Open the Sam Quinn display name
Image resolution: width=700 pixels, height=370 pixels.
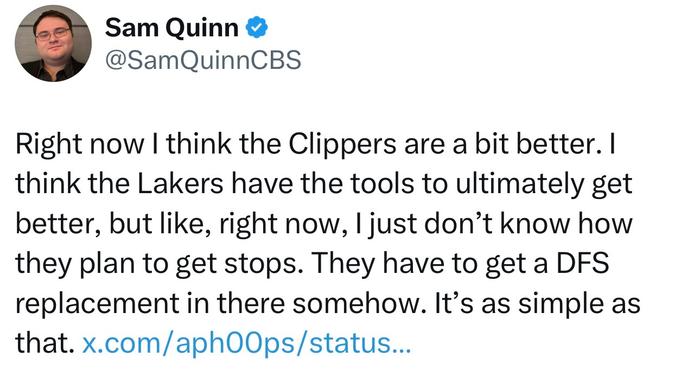[x=172, y=28]
